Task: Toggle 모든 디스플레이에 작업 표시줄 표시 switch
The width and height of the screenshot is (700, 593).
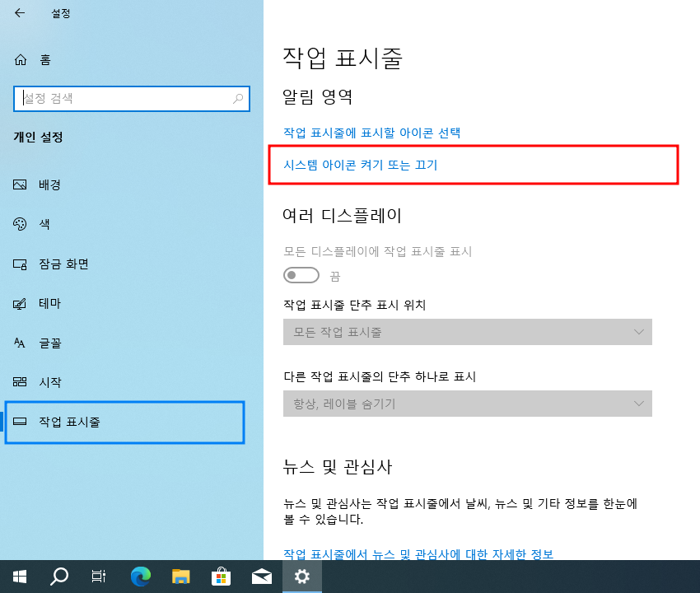Action: [301, 275]
